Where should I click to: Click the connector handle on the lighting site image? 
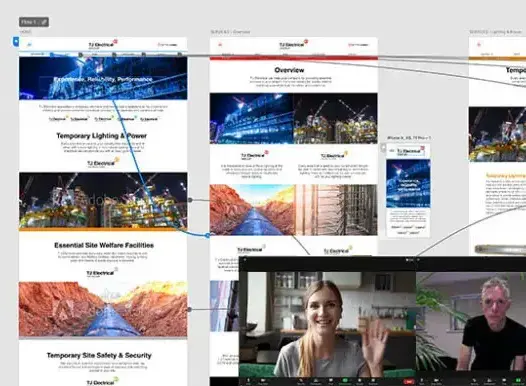[x=190, y=200]
